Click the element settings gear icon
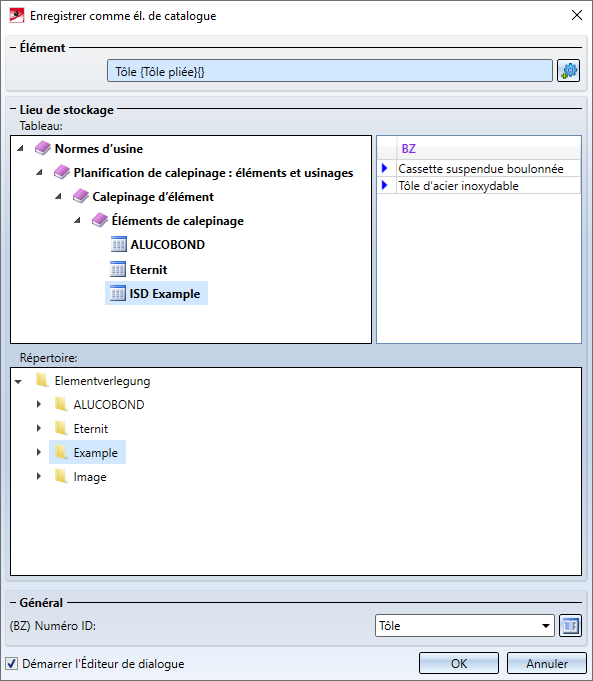593x681 pixels. coord(569,71)
